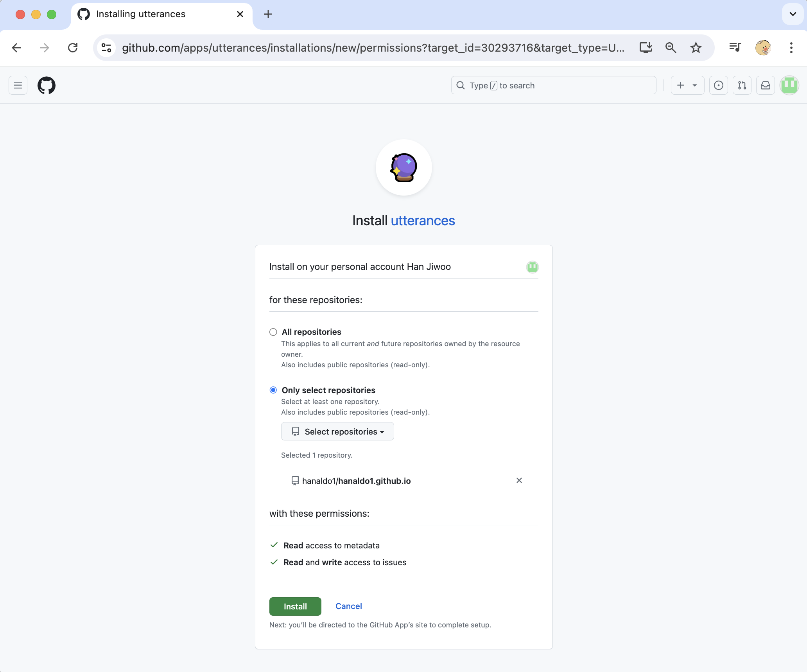
Task: Reload the page in the browser
Action: [73, 48]
